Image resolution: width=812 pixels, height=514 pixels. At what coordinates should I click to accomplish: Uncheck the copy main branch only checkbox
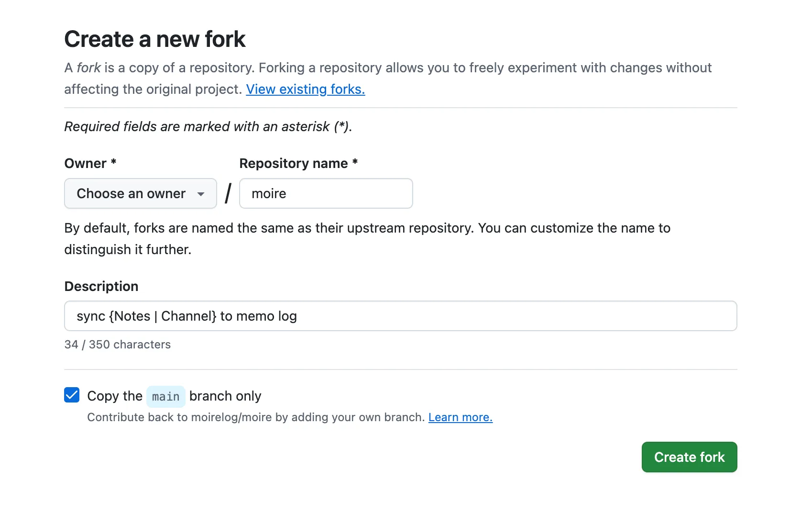pyautogui.click(x=72, y=395)
